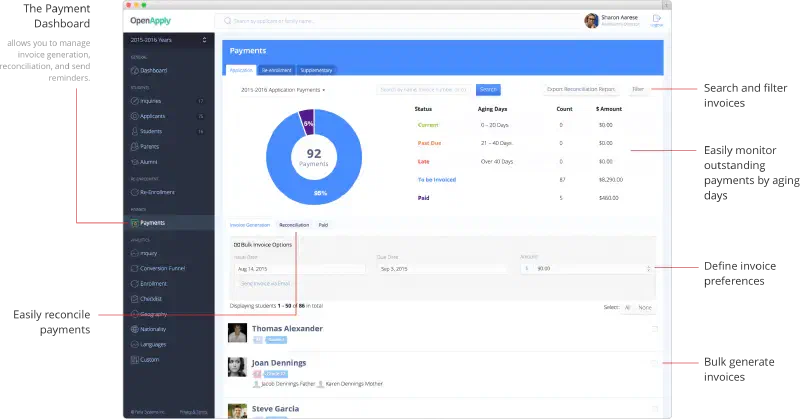800x419 pixels.
Task: Open the Enrollment analytics icon
Action: (135, 284)
